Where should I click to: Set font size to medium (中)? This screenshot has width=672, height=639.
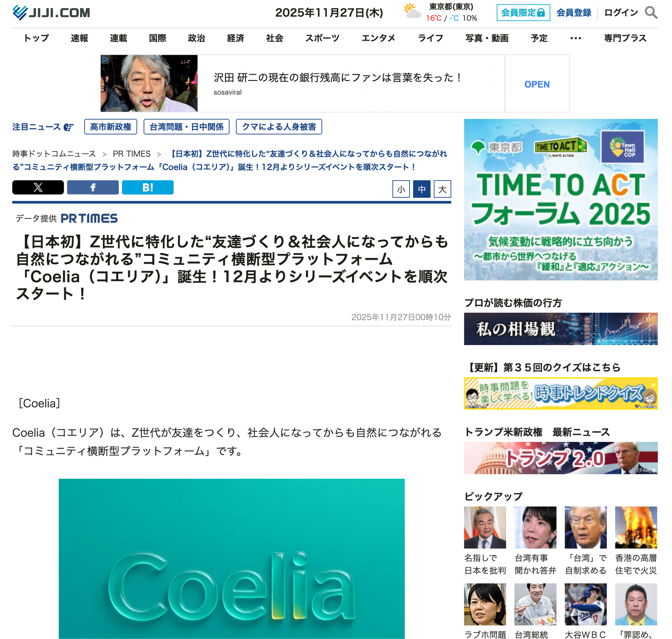pyautogui.click(x=421, y=189)
